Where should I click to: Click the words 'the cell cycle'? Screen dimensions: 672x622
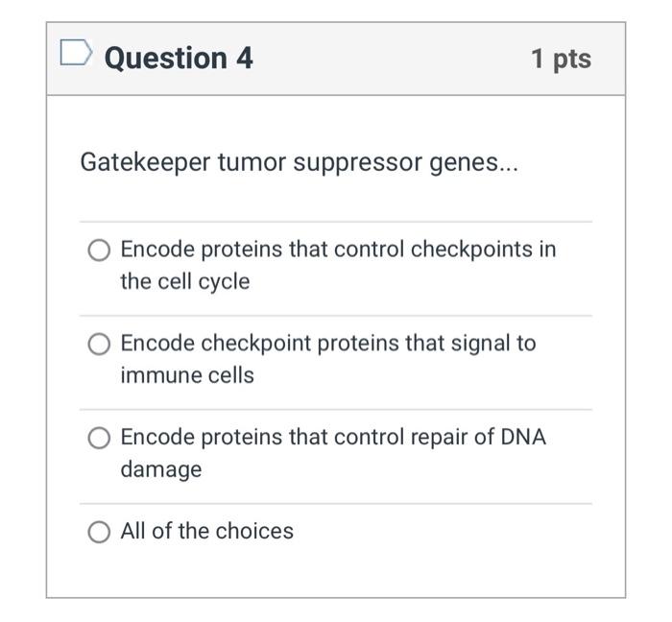tap(184, 281)
